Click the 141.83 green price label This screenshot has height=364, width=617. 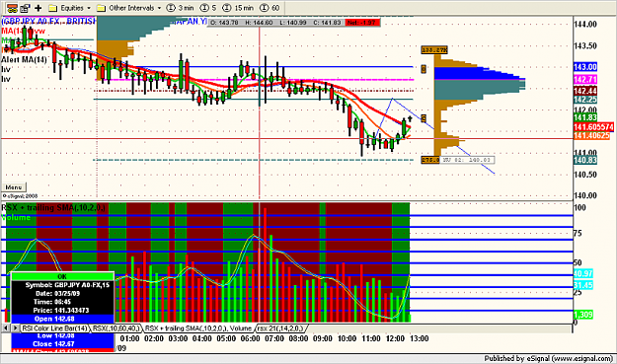coord(585,117)
